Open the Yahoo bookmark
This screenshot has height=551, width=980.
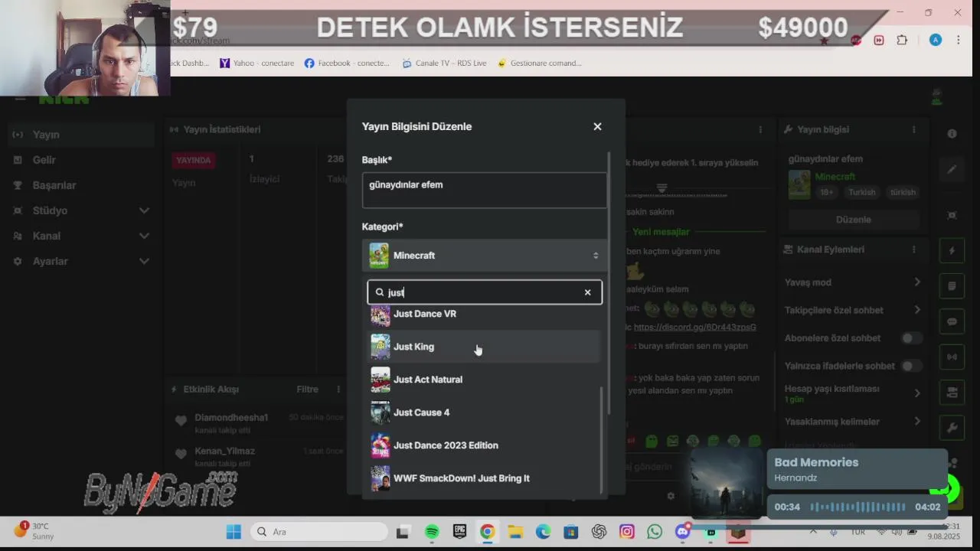[256, 63]
